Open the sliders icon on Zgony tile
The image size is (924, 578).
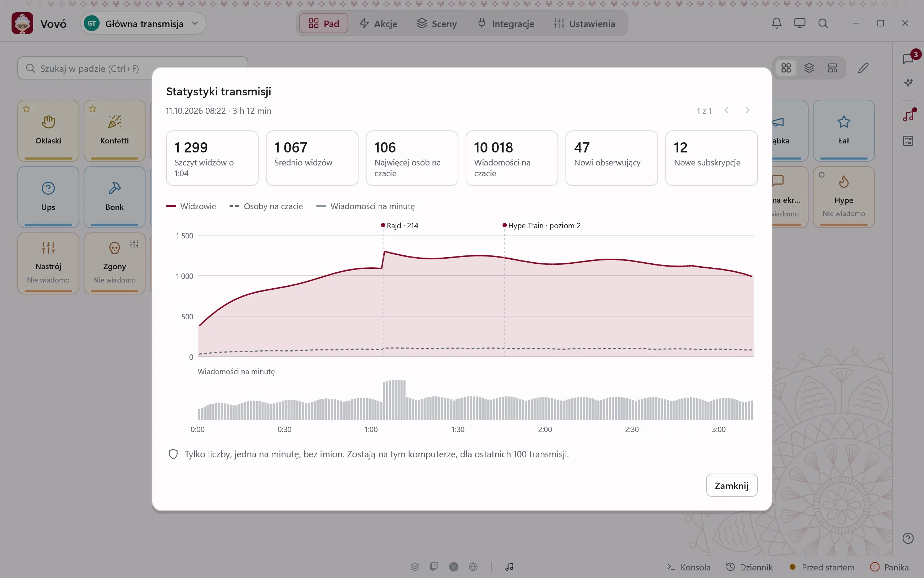134,244
